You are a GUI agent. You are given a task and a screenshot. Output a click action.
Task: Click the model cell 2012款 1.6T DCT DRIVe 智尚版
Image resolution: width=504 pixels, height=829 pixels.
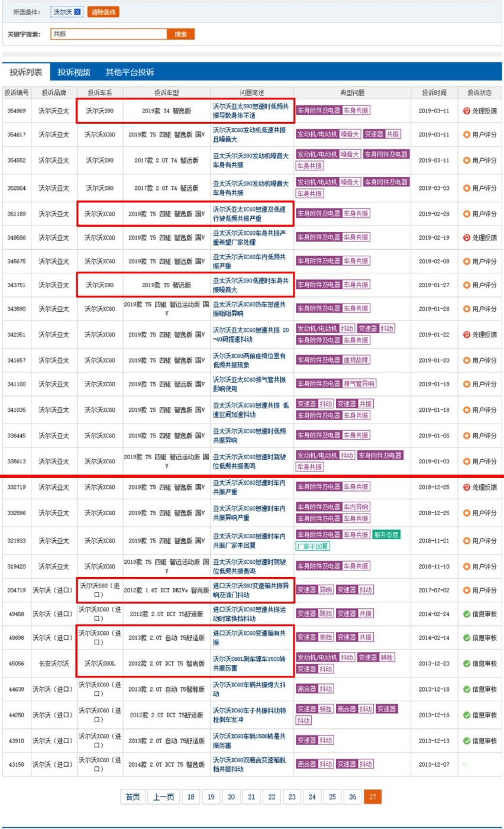pyautogui.click(x=166, y=590)
